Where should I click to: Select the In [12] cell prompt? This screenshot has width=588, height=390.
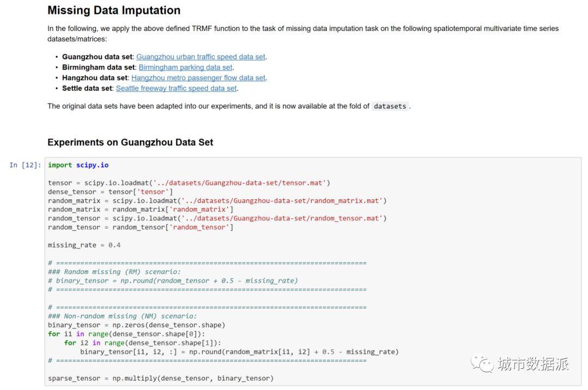[25, 165]
